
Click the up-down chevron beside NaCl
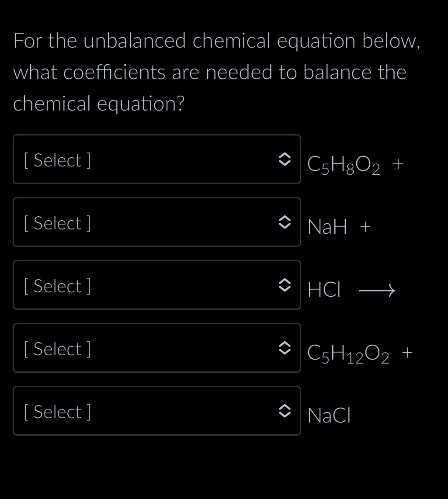click(285, 411)
